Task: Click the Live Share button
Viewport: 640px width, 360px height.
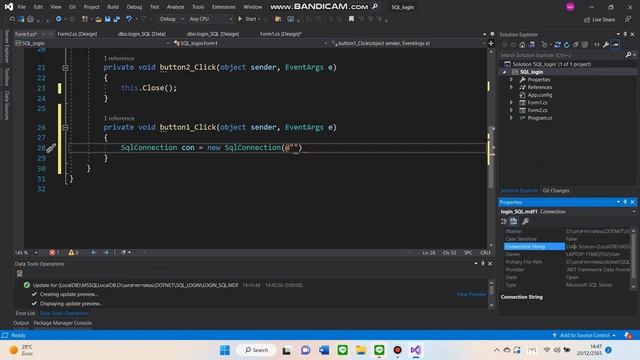Action: click(599, 19)
